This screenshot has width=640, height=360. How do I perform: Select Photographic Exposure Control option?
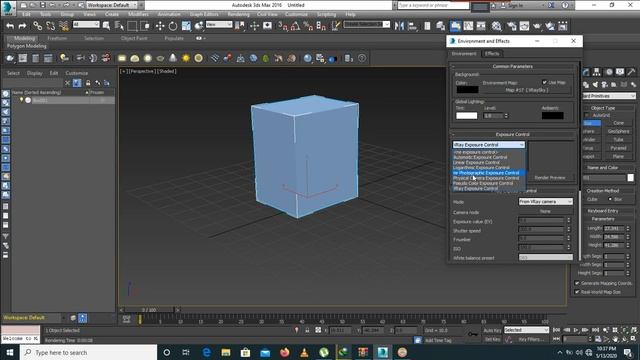tap(489, 173)
